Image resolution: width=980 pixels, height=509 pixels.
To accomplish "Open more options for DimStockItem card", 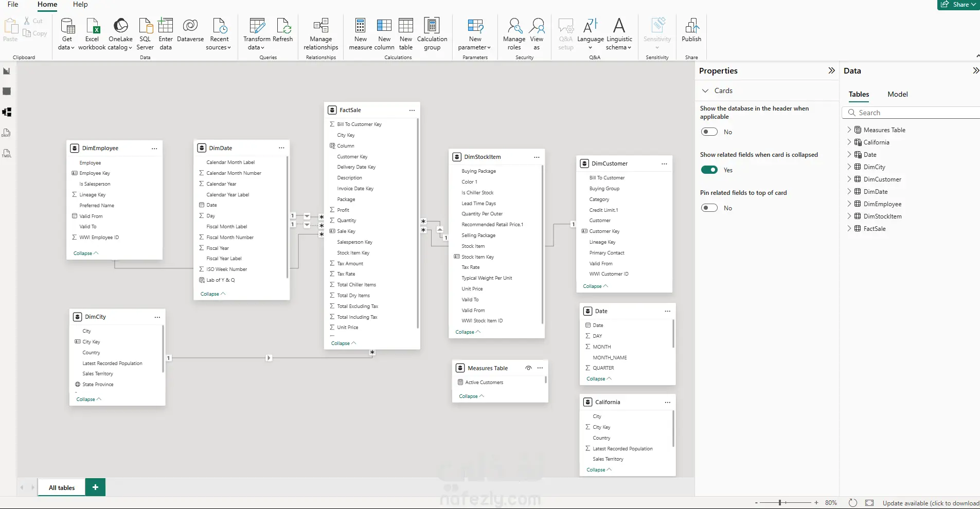I will 537,157.
